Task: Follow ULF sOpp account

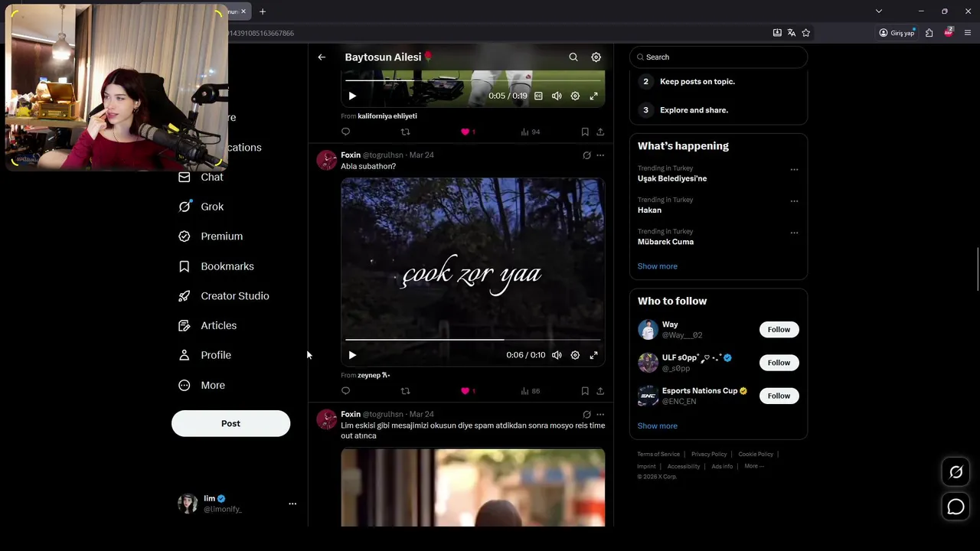Action: 779,363
